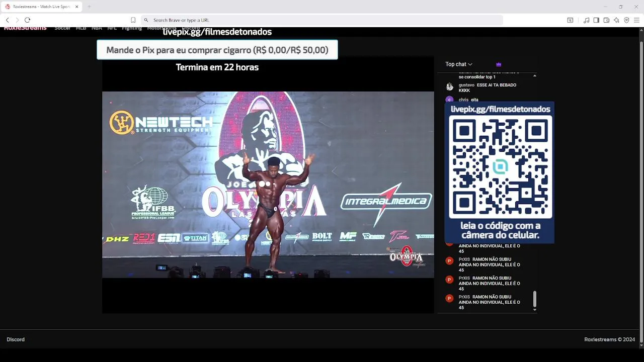This screenshot has height=362, width=644.
Task: Open the music note playlist icon
Action: click(586, 20)
